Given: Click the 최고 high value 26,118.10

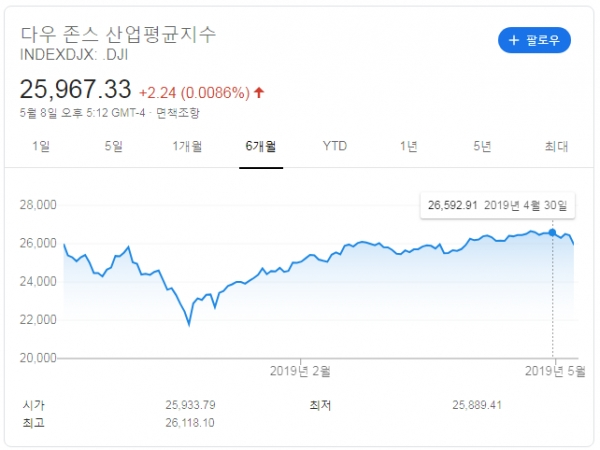Looking at the screenshot, I should click(190, 423).
